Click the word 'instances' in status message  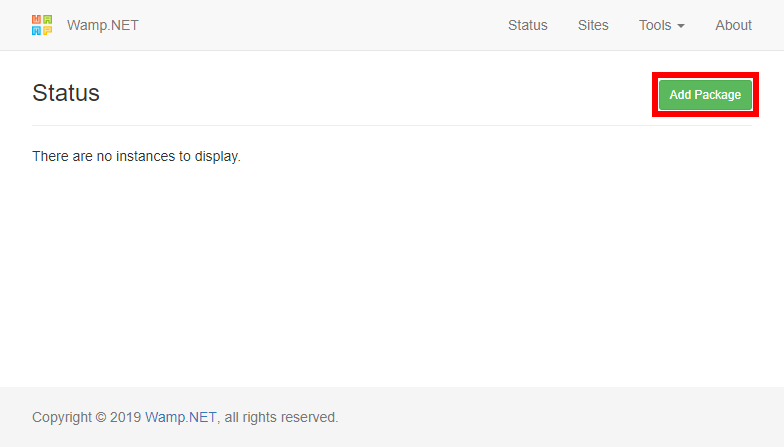click(146, 156)
